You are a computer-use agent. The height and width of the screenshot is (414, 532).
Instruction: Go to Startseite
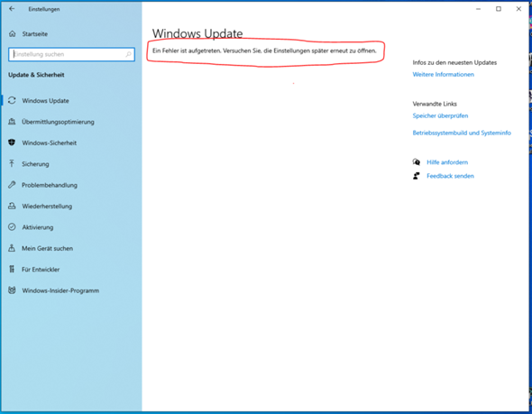(34, 34)
